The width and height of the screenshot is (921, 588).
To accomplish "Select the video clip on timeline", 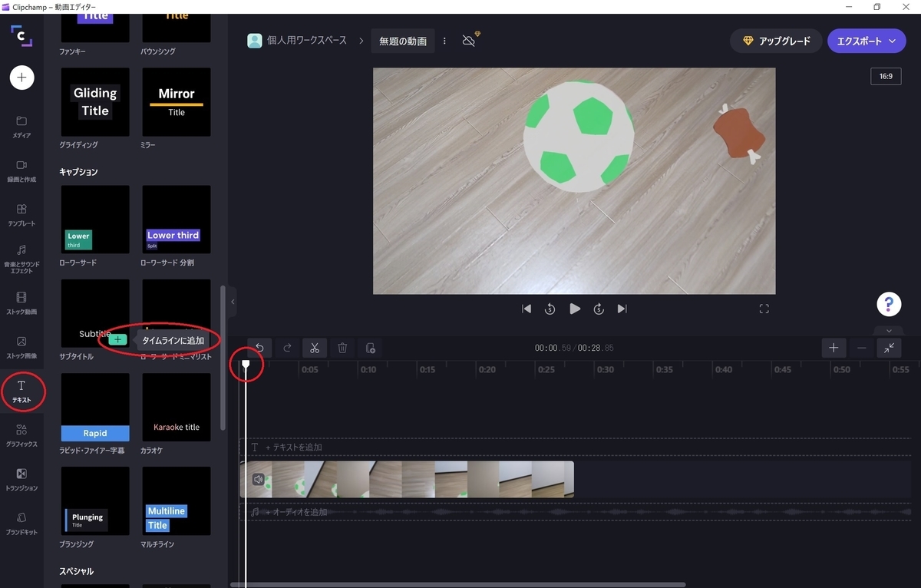I will (407, 479).
